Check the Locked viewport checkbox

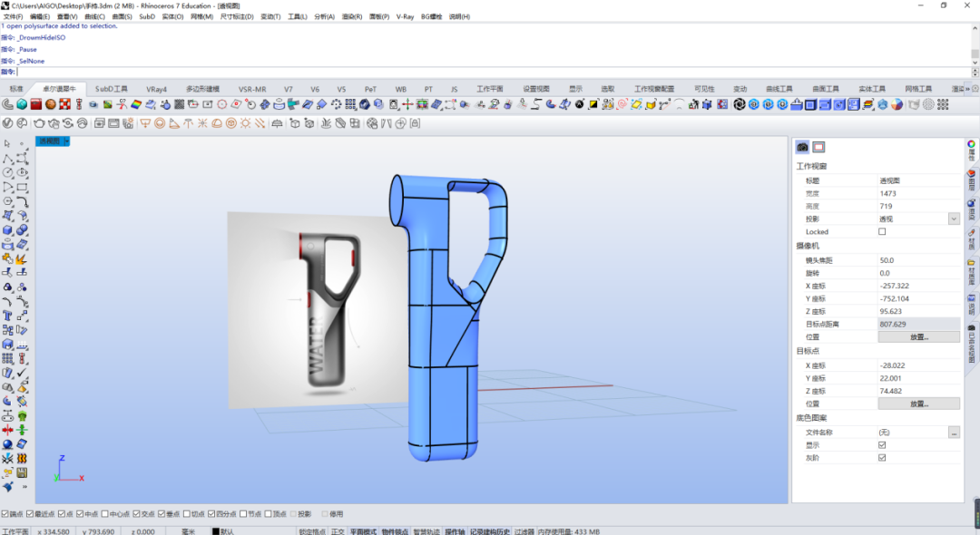(x=882, y=231)
